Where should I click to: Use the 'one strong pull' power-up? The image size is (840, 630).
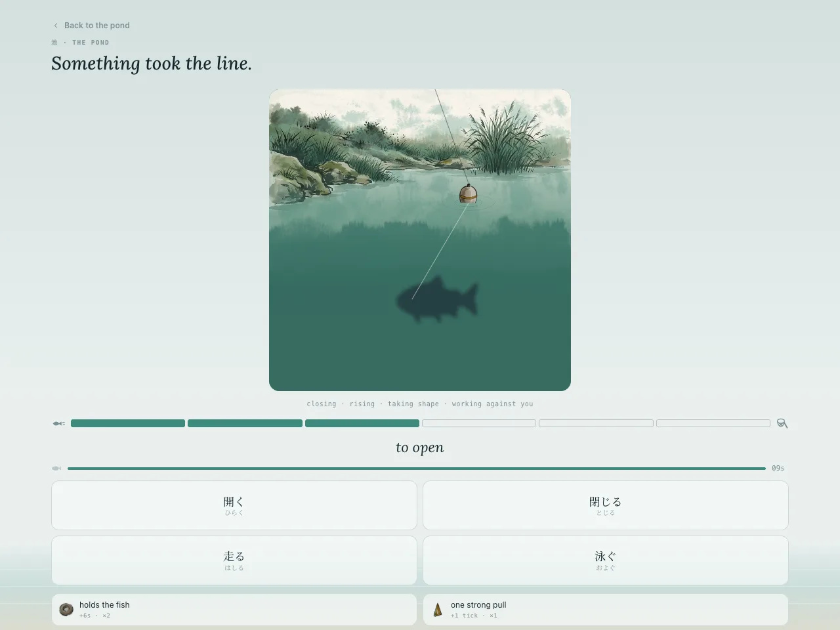point(605,610)
